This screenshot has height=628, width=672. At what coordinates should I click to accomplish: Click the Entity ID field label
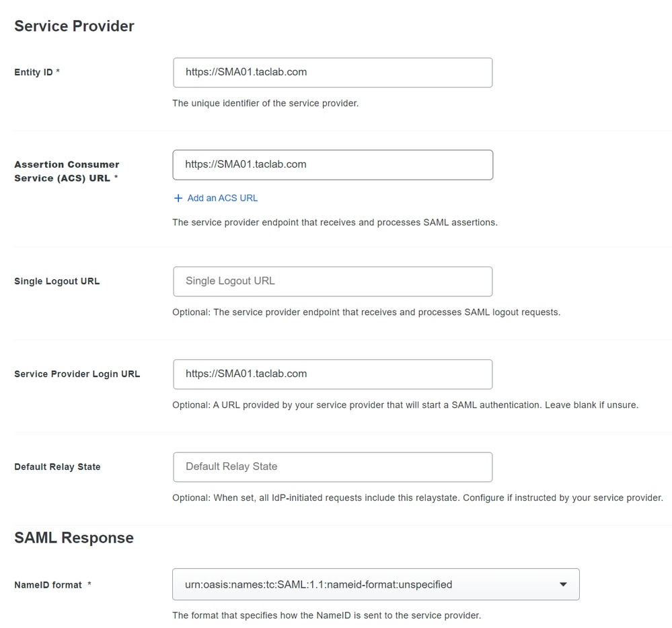[x=37, y=72]
